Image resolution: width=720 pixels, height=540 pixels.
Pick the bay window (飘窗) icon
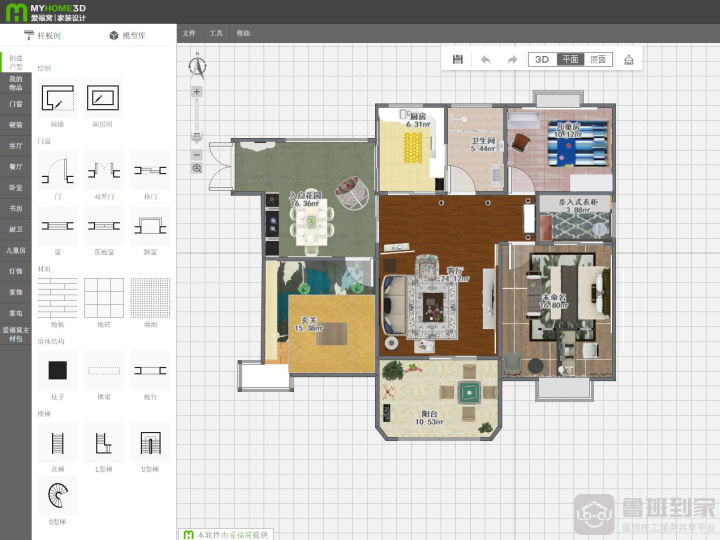[150, 225]
